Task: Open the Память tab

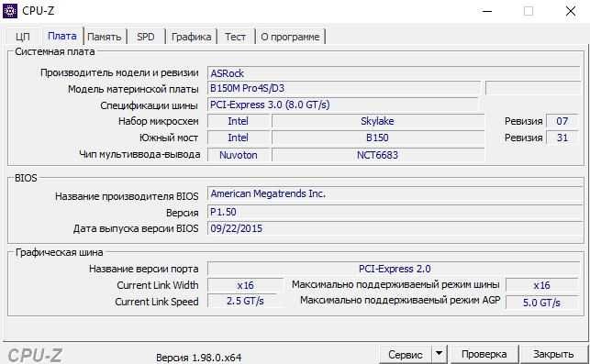Action: (105, 37)
